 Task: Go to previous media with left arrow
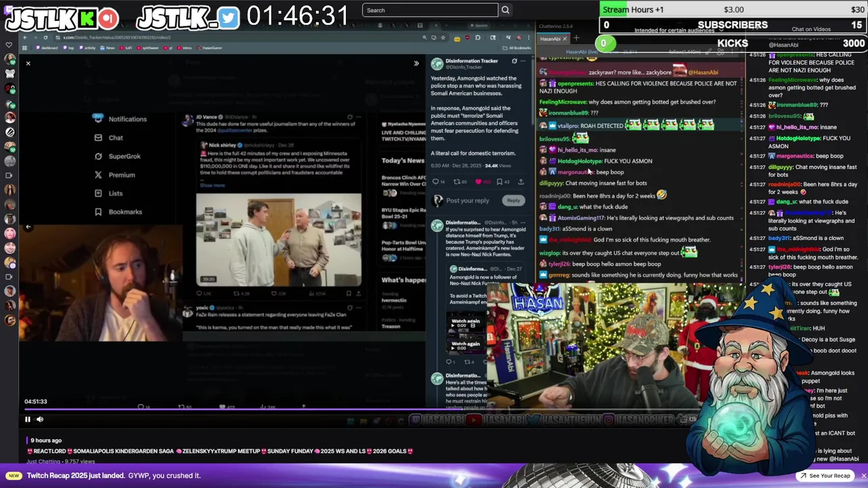pos(28,227)
